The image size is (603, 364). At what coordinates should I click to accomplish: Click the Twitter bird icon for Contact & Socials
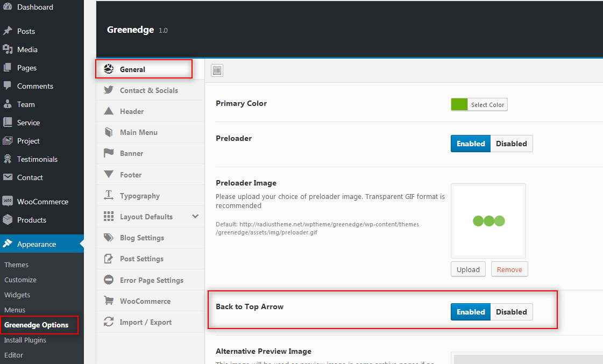[109, 90]
